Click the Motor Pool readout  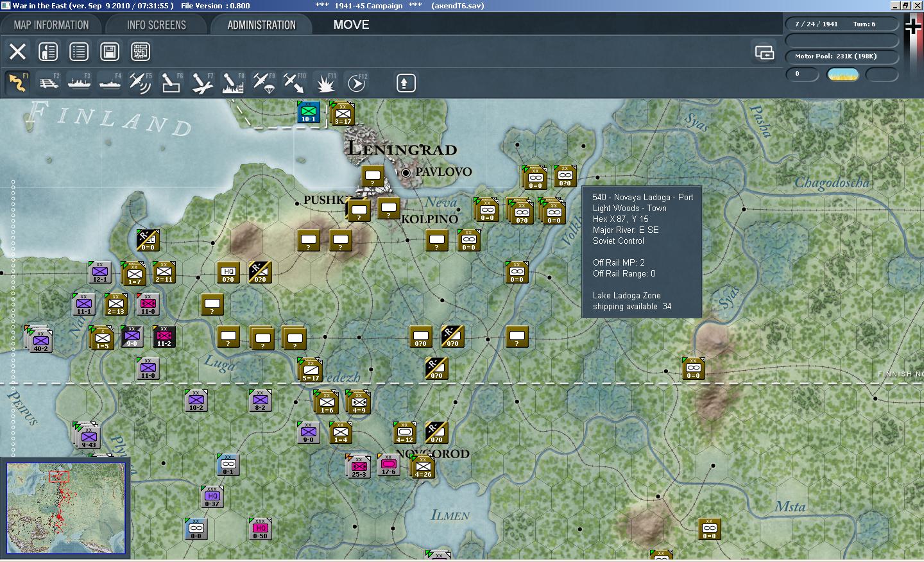[x=841, y=56]
